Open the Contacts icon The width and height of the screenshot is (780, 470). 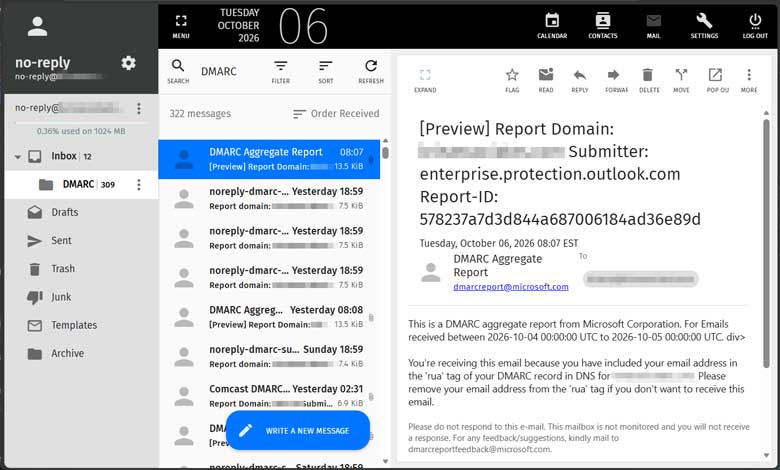(x=602, y=26)
